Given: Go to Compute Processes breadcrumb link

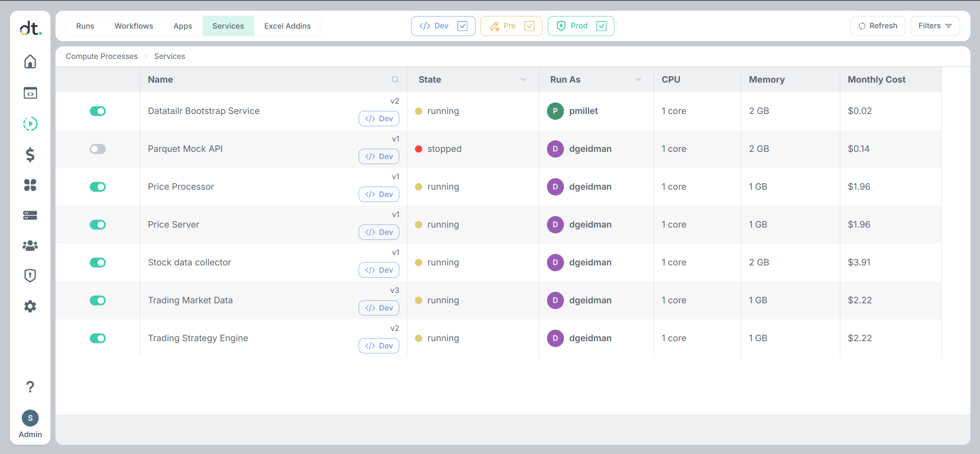Looking at the screenshot, I should (101, 56).
